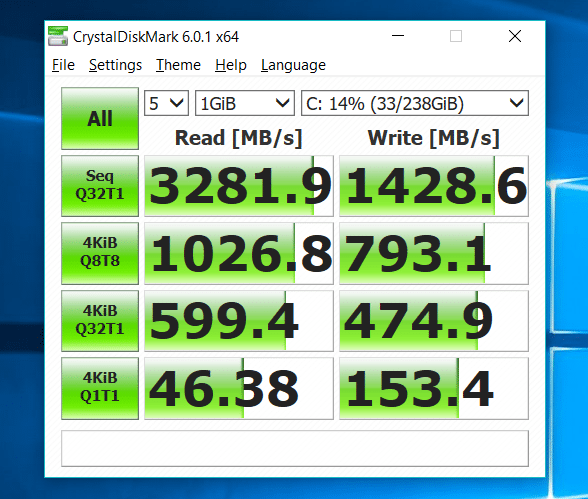Open the drive selector showing C: 14%

(x=415, y=103)
